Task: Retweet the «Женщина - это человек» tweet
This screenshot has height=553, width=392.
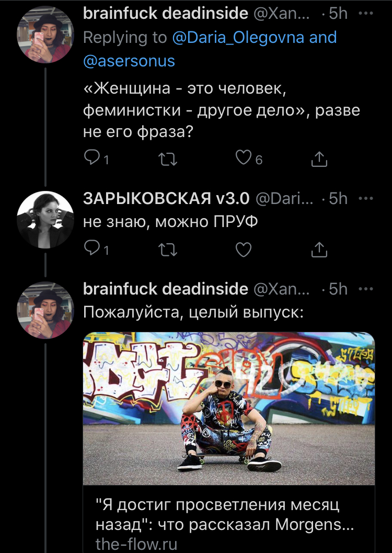Action: [x=168, y=159]
